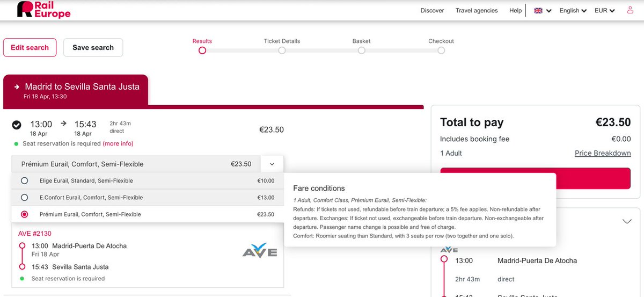Image resolution: width=644 pixels, height=297 pixels.
Task: Open the EUR currency dropdown
Action: point(604,10)
